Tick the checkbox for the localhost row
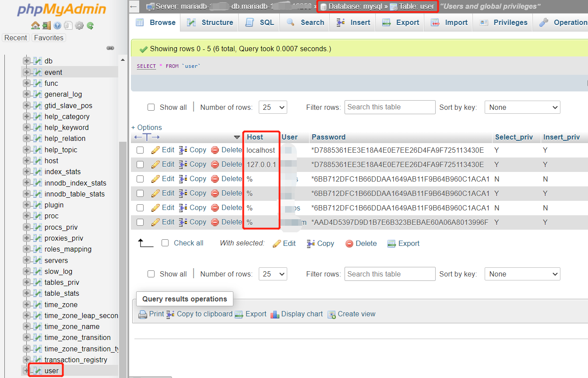This screenshot has width=588, height=378. [140, 150]
